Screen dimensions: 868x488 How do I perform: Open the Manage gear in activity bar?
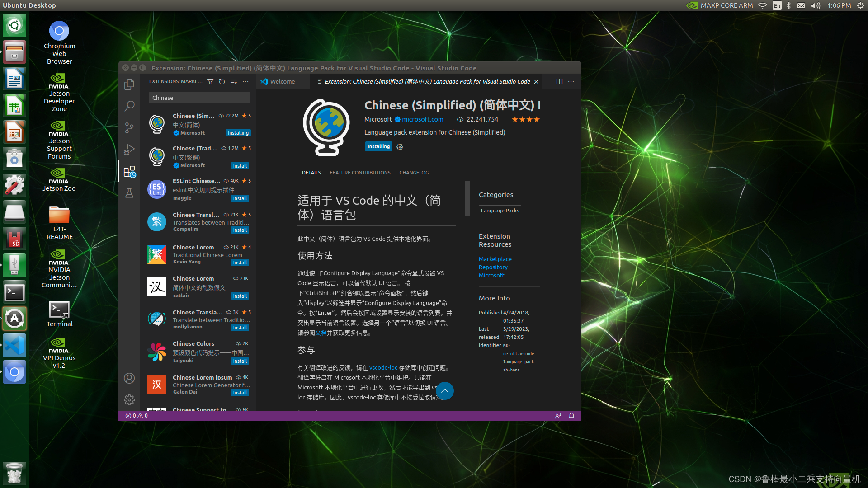129,400
